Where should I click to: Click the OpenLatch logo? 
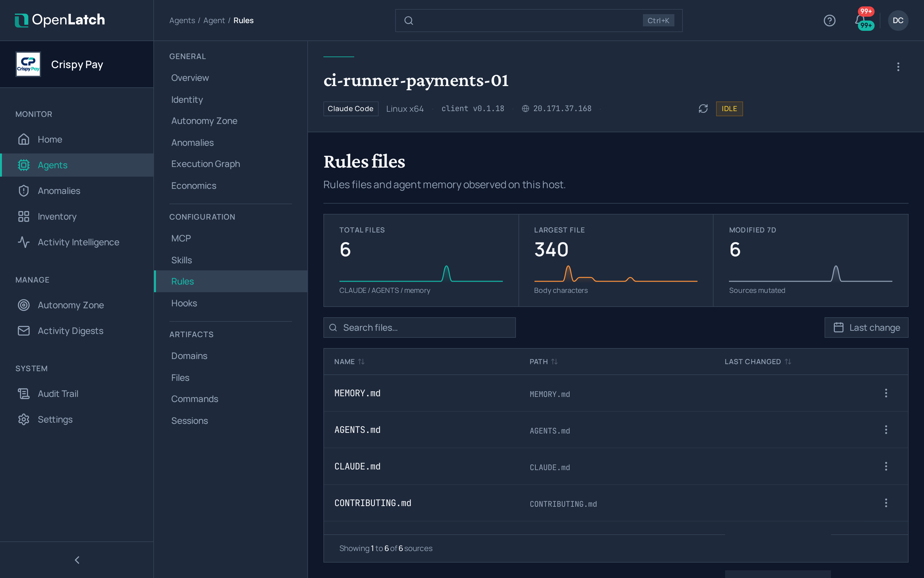60,20
